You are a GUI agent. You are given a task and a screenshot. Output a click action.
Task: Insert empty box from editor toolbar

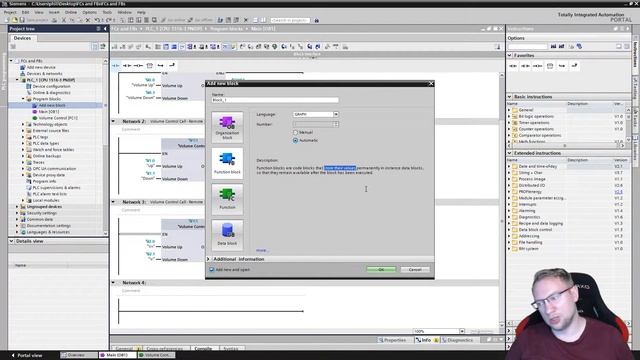click(150, 65)
